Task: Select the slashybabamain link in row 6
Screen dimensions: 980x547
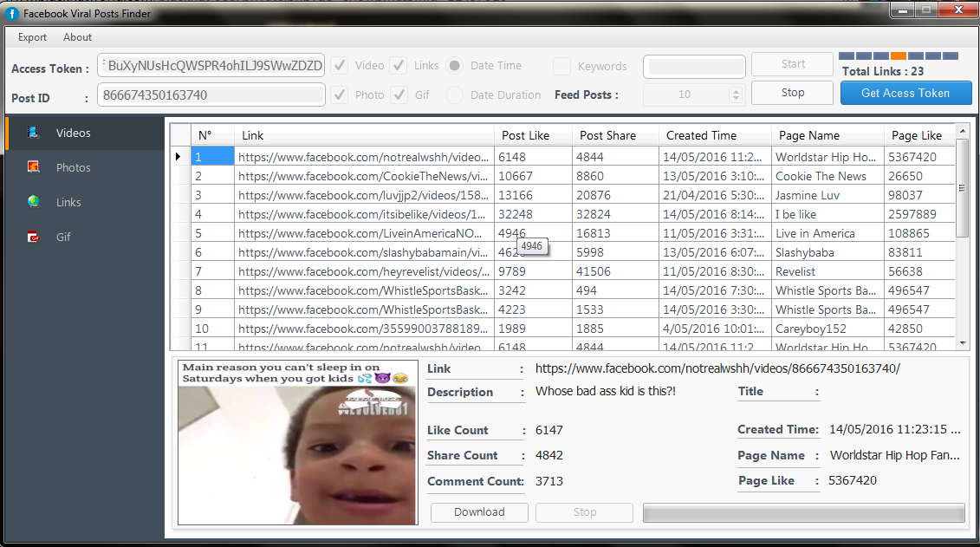Action: (363, 252)
